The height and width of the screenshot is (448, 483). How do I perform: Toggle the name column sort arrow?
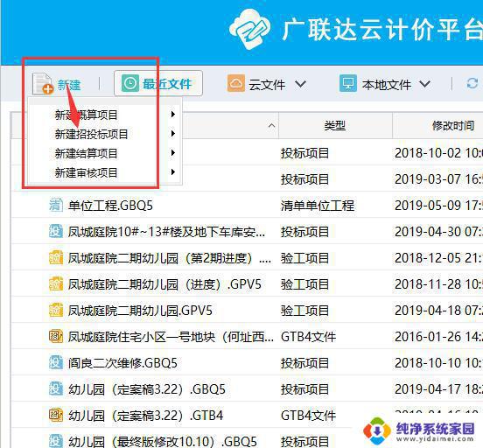pyautogui.click(x=271, y=126)
